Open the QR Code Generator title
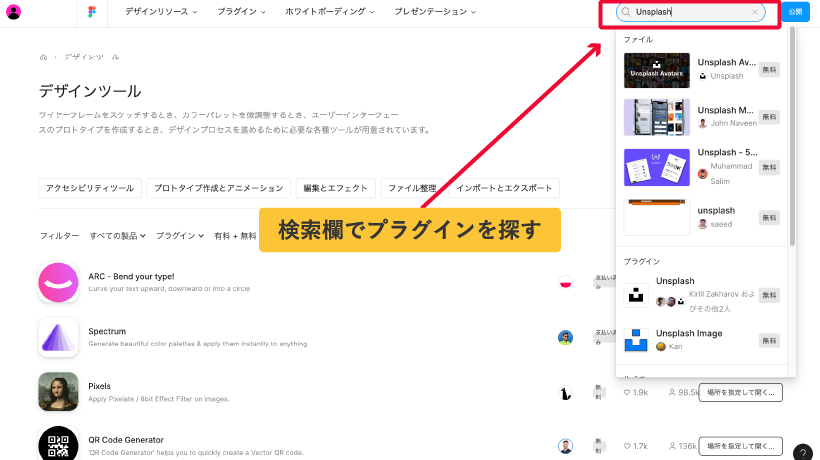This screenshot has width=820, height=460. point(126,440)
